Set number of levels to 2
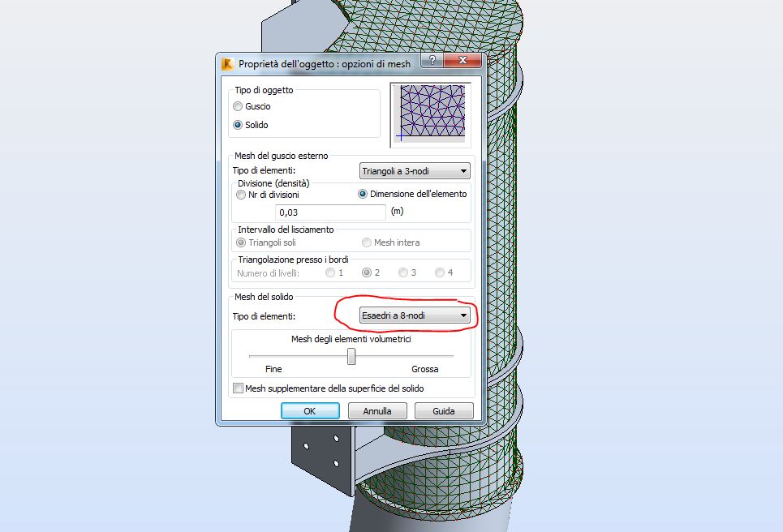The image size is (783, 532). click(x=367, y=272)
